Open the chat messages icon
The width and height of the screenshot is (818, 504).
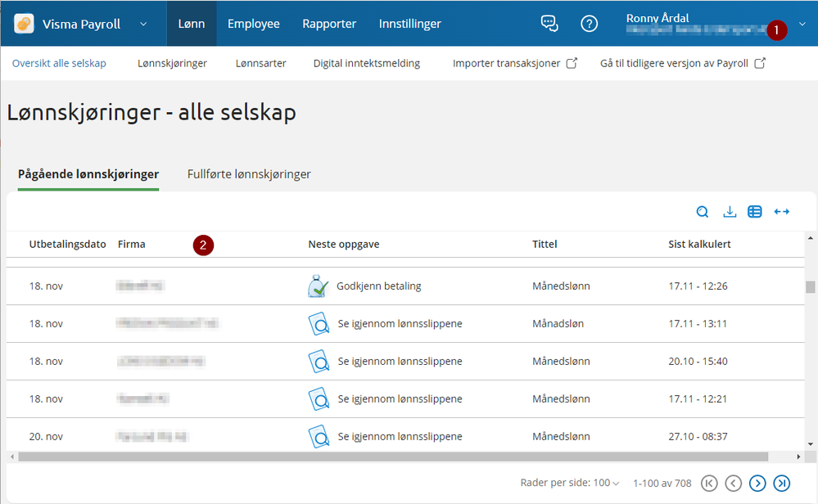(x=549, y=24)
